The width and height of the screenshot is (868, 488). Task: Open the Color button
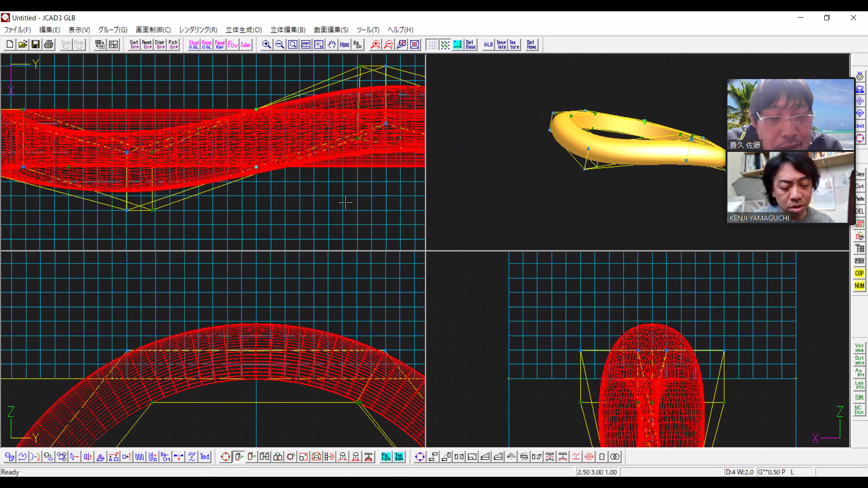pyautogui.click(x=246, y=44)
